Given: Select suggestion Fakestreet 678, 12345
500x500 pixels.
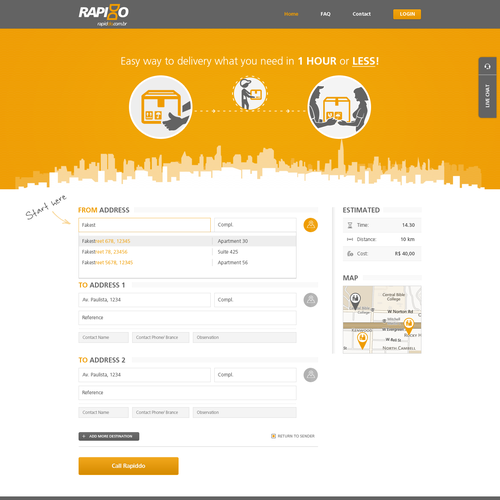Looking at the screenshot, I should click(x=187, y=241).
